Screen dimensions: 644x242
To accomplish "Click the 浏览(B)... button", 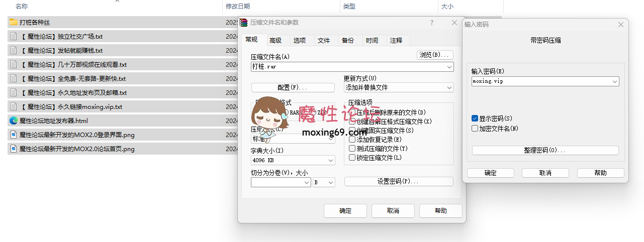I will click(435, 55).
